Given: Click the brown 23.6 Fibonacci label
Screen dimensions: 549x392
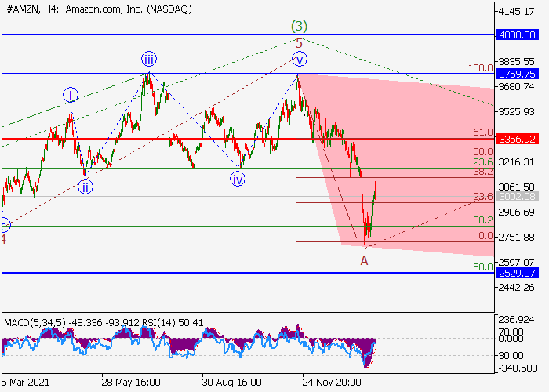Looking at the screenshot, I should 483,197.
